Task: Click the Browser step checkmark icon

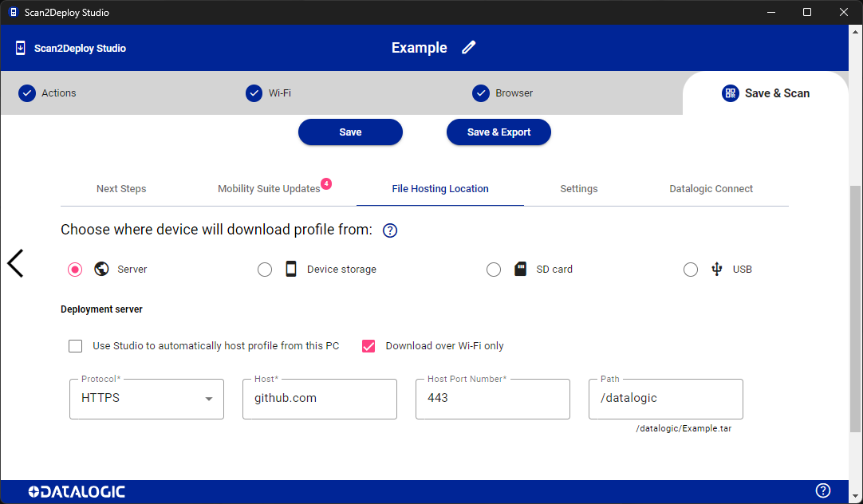Action: click(480, 93)
